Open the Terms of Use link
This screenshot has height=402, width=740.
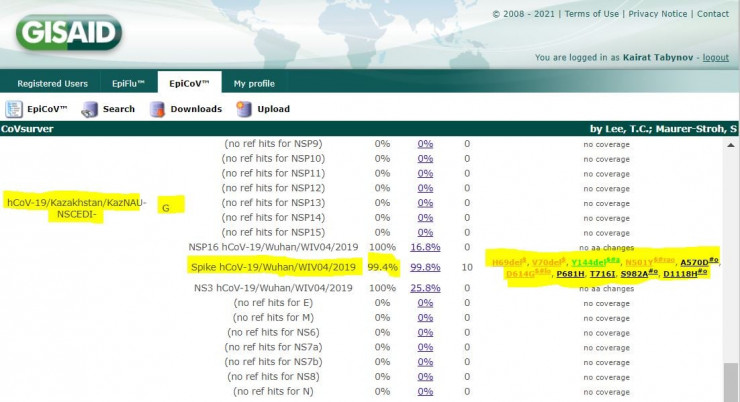(x=590, y=14)
